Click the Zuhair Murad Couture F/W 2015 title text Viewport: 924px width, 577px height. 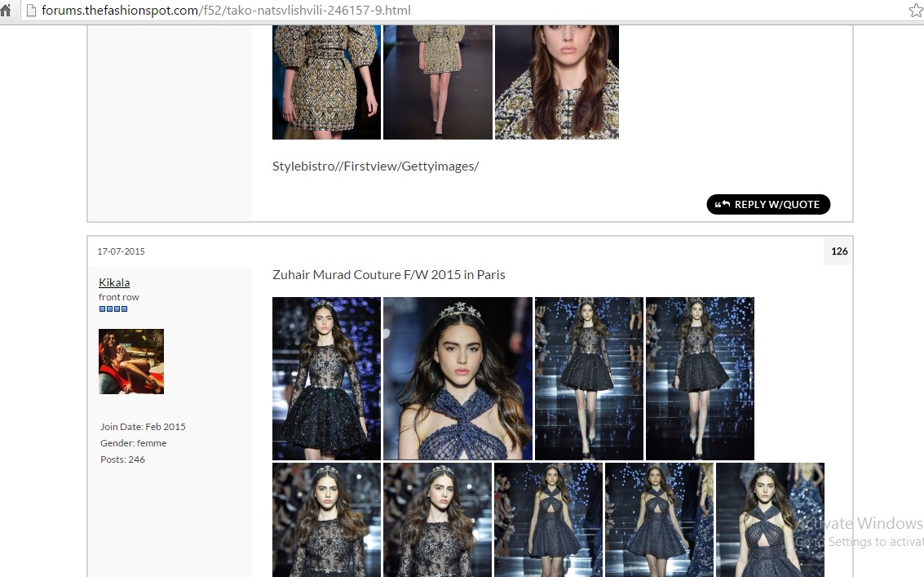389,275
